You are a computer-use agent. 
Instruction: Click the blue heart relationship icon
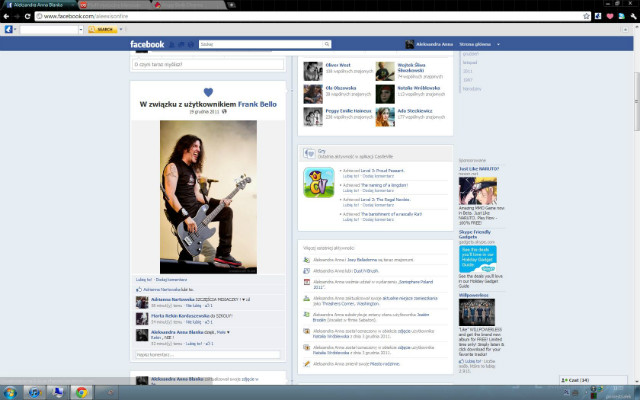point(208,92)
